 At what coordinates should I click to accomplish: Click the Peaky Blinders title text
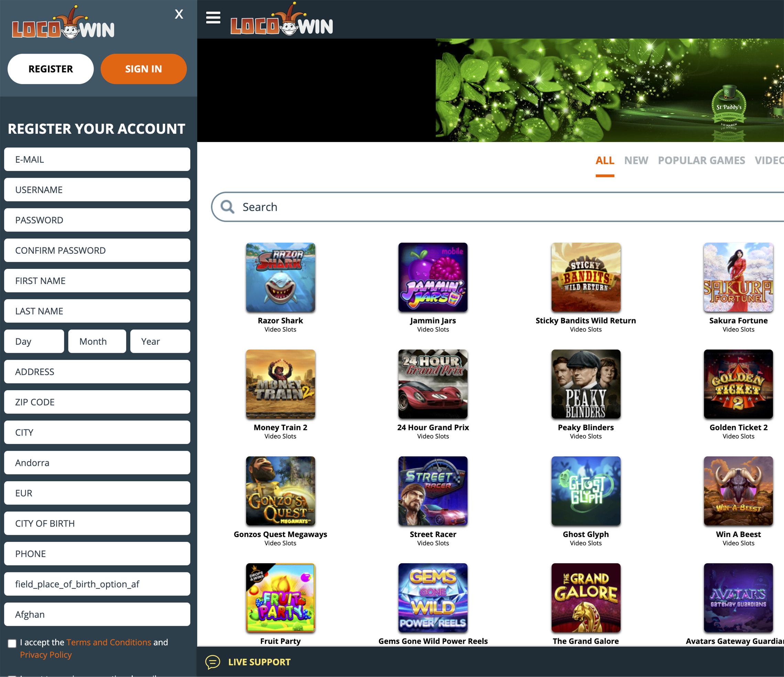tap(586, 427)
